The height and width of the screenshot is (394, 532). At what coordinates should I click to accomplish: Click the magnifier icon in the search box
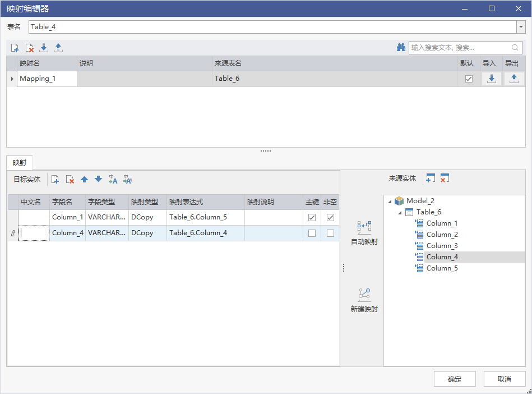(x=515, y=48)
